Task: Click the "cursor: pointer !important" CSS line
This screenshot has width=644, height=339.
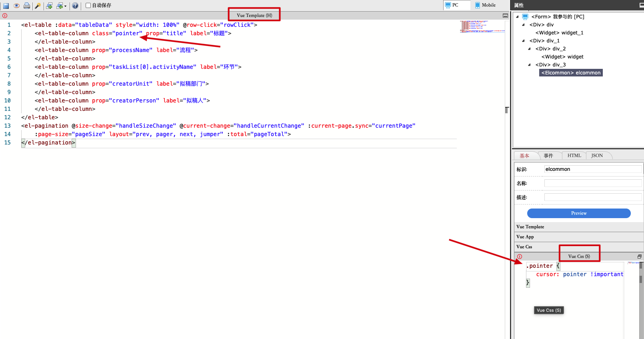Action: (x=580, y=275)
